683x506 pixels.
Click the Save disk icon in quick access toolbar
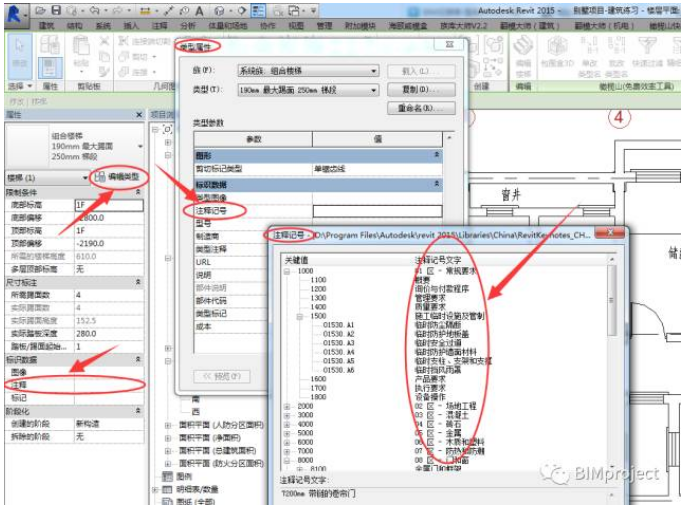[x=56, y=10]
